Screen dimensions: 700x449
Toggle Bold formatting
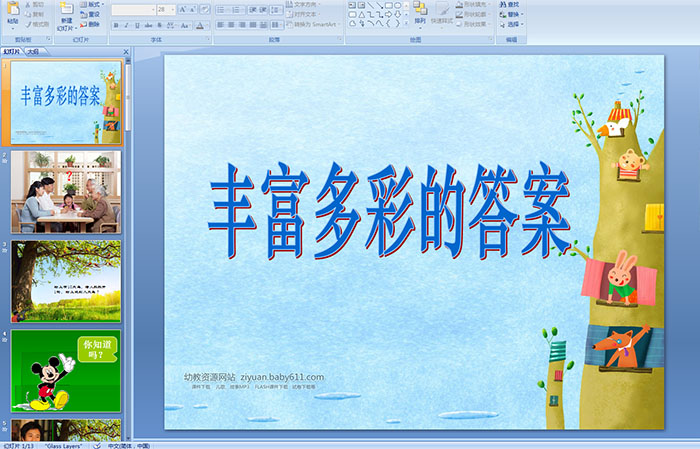click(116, 25)
